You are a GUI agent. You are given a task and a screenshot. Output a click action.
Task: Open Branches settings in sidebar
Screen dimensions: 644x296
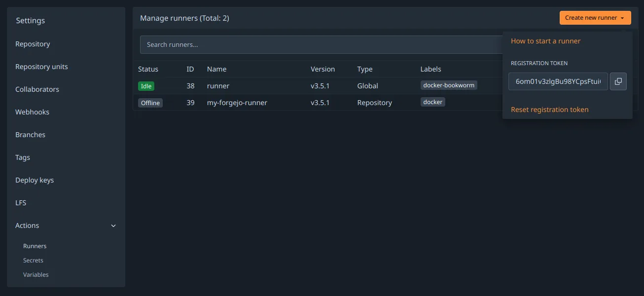pyautogui.click(x=30, y=135)
